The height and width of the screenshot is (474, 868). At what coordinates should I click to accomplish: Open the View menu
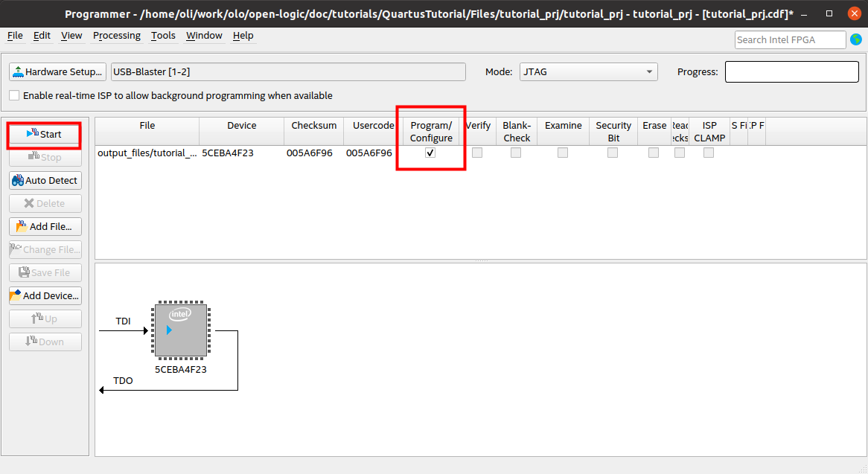coord(71,36)
